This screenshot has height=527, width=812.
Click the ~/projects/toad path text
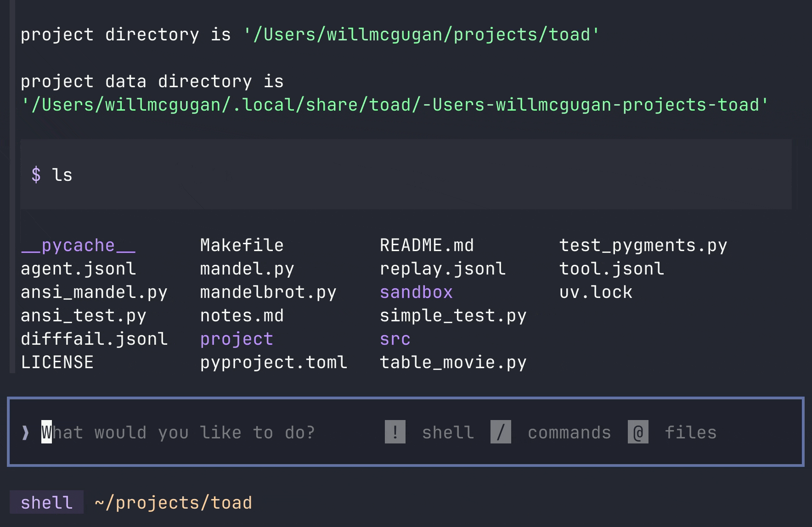(172, 502)
